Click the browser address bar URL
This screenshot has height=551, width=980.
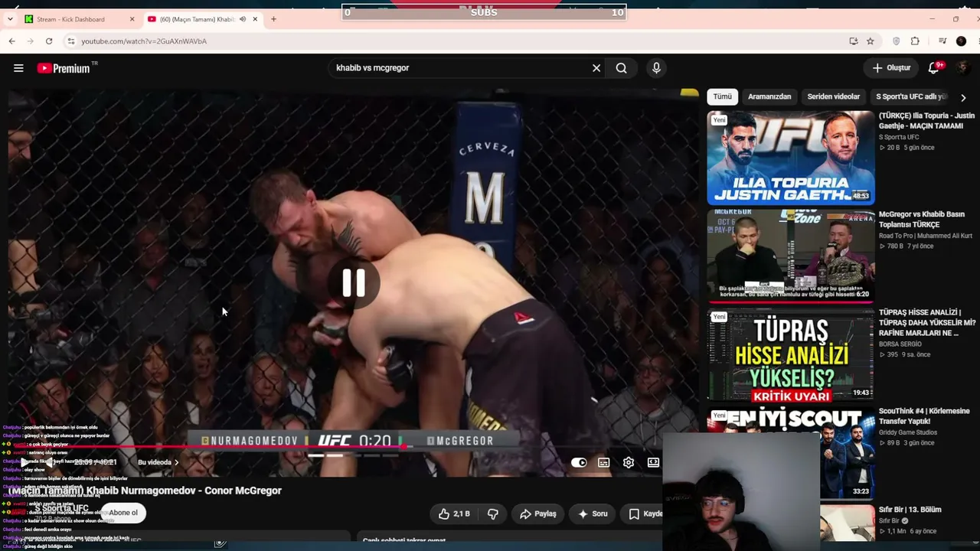point(144,41)
